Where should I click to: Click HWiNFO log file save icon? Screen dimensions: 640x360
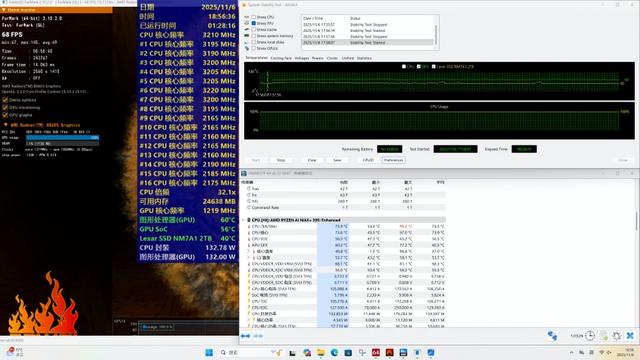(604, 336)
